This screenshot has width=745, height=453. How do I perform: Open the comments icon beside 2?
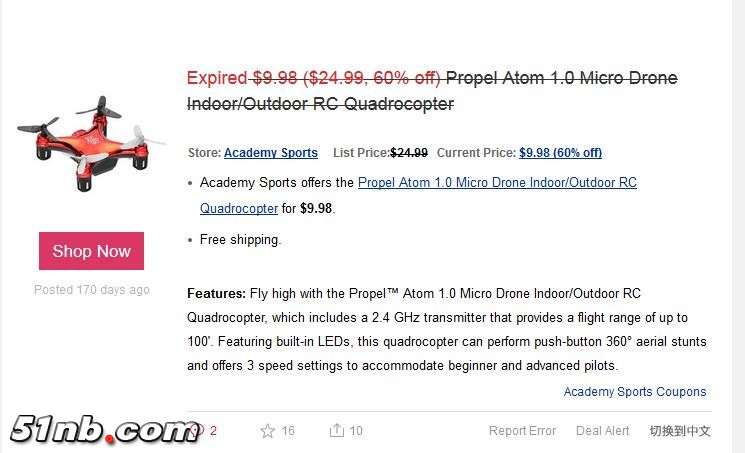[196, 431]
